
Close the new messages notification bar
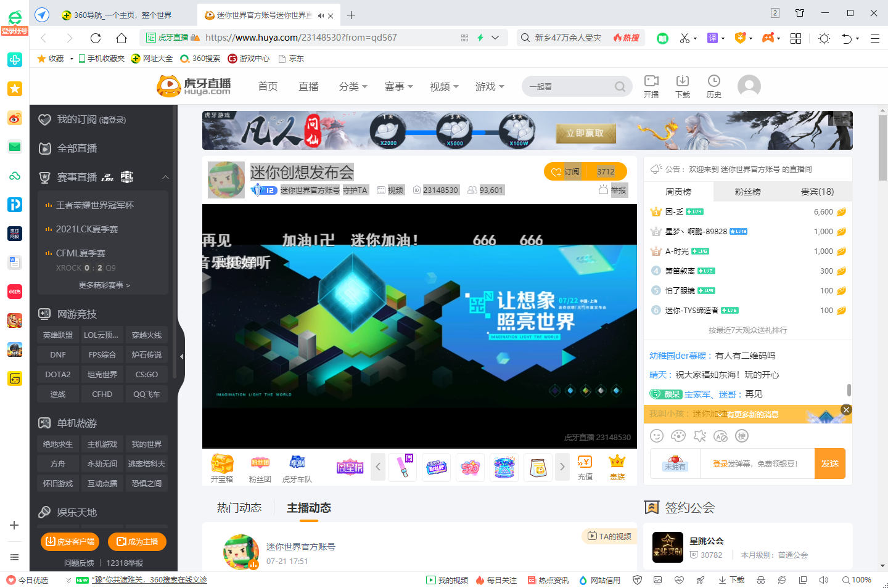(x=847, y=410)
